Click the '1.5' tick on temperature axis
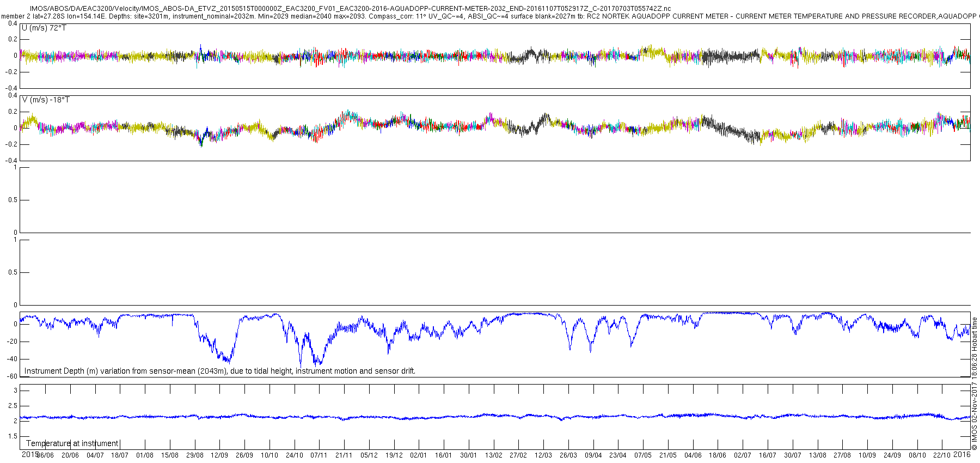This screenshot has width=980, height=463. click(13, 436)
